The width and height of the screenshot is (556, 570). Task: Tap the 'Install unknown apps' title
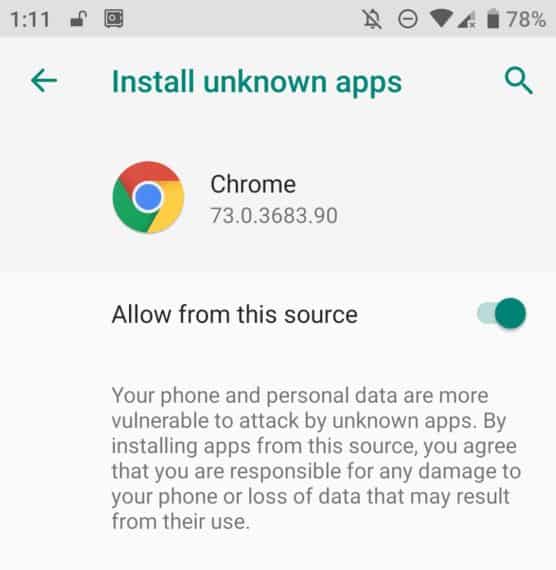257,83
